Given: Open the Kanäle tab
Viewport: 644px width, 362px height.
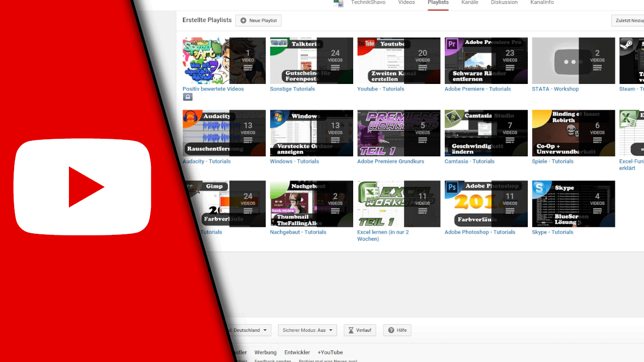Looking at the screenshot, I should pyautogui.click(x=469, y=3).
